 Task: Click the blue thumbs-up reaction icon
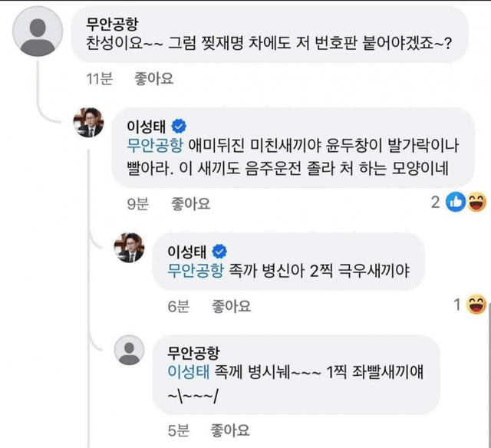[454, 202]
